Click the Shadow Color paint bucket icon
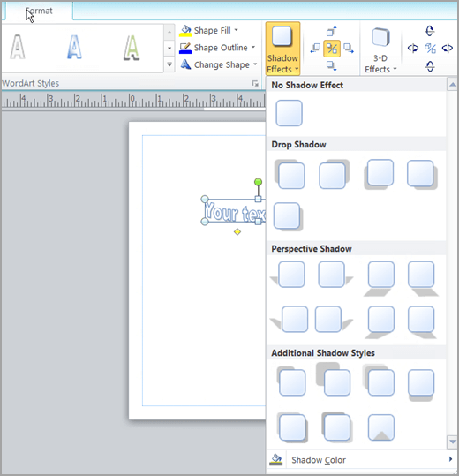This screenshot has width=459, height=476. [x=276, y=459]
